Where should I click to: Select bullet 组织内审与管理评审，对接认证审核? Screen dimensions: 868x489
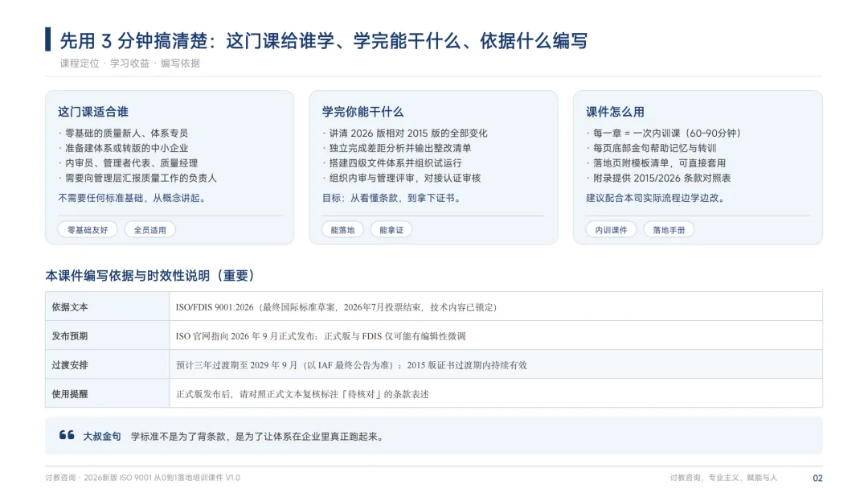pyautogui.click(x=402, y=179)
